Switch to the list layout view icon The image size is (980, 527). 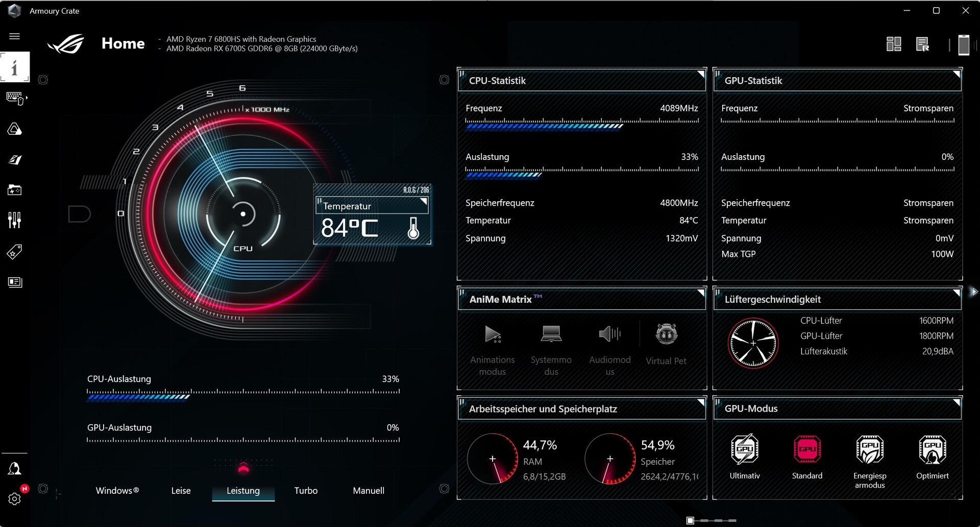pyautogui.click(x=922, y=44)
